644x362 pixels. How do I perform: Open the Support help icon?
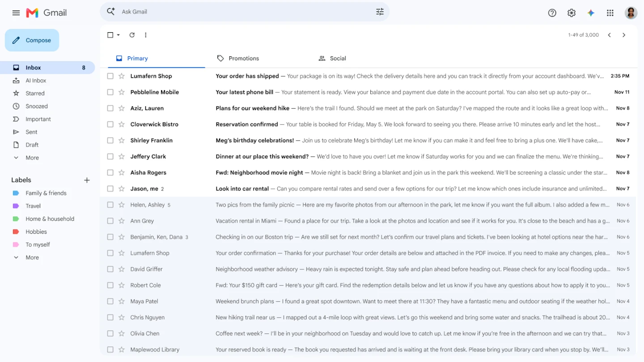pos(552,13)
